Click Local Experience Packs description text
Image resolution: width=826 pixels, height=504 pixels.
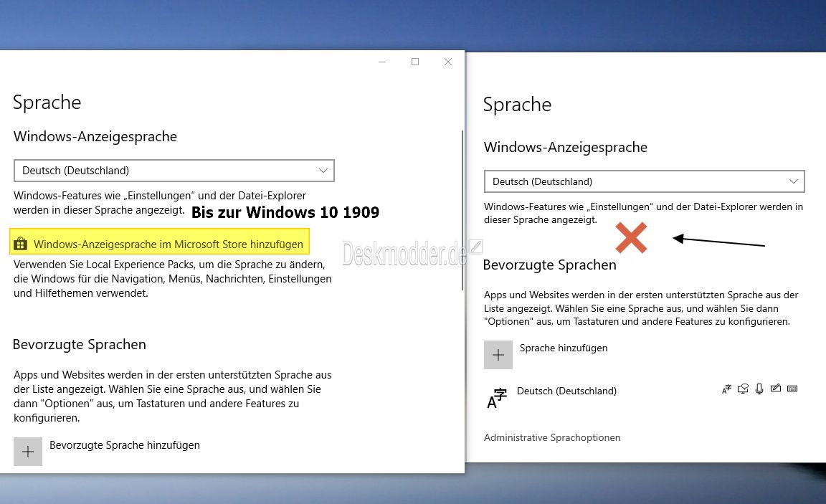173,279
